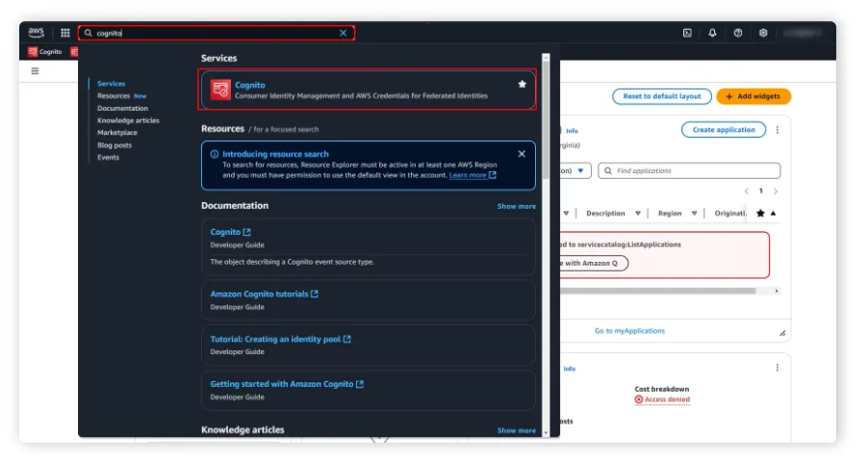Screen dimensions: 868x462
Task: Select Events filter
Action: click(x=108, y=157)
